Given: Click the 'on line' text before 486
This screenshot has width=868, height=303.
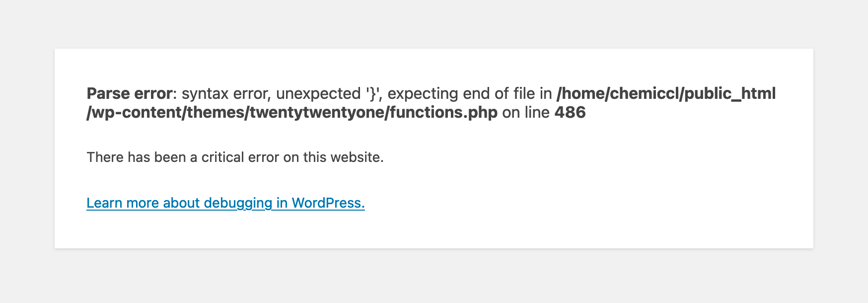Looking at the screenshot, I should point(526,112).
